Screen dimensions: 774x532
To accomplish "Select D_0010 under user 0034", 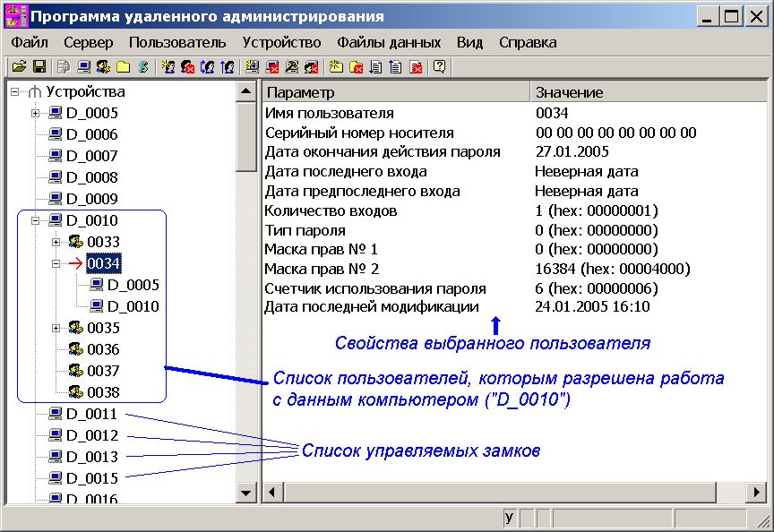I will tap(133, 306).
